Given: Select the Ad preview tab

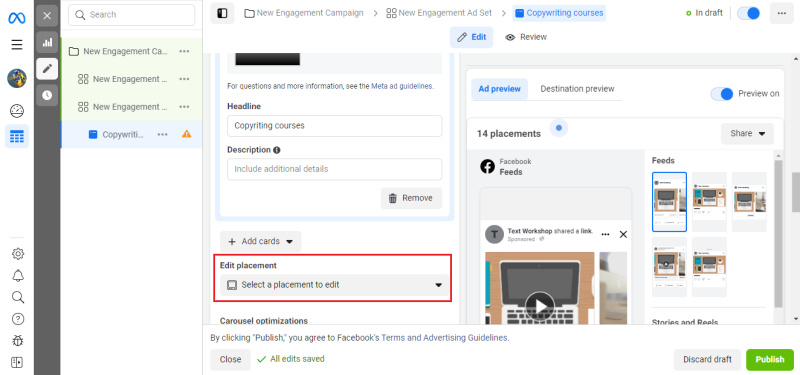Looking at the screenshot, I should click(x=499, y=89).
